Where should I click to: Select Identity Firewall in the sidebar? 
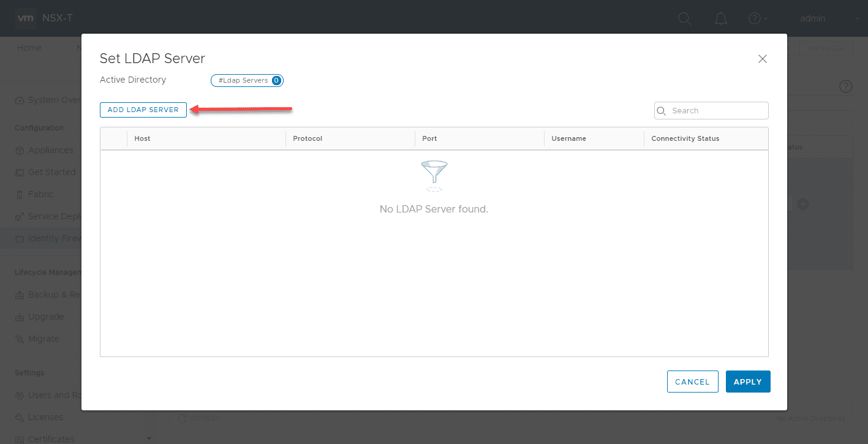pyautogui.click(x=18, y=238)
